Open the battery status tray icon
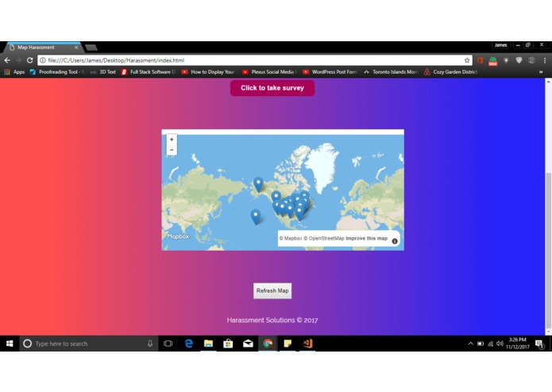This screenshot has width=552, height=392. coord(481,344)
